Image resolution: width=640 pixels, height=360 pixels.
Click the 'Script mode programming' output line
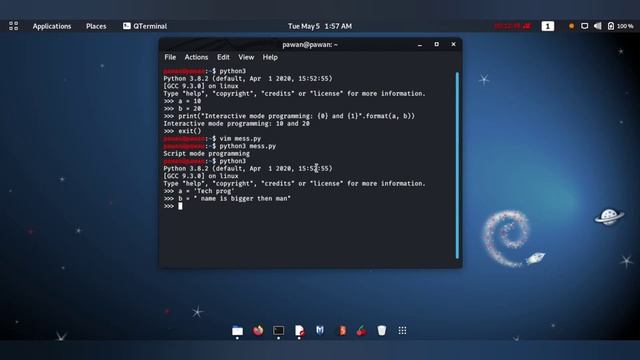207,153
